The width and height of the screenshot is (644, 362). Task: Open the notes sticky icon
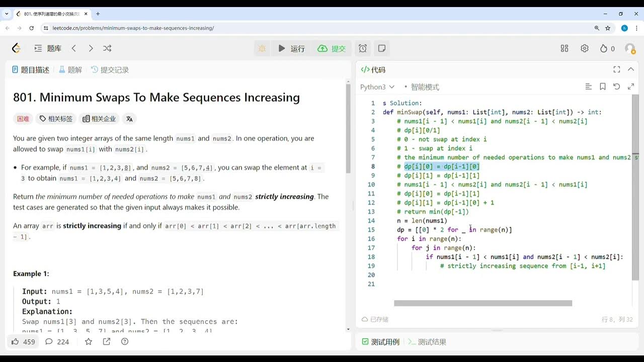click(382, 48)
